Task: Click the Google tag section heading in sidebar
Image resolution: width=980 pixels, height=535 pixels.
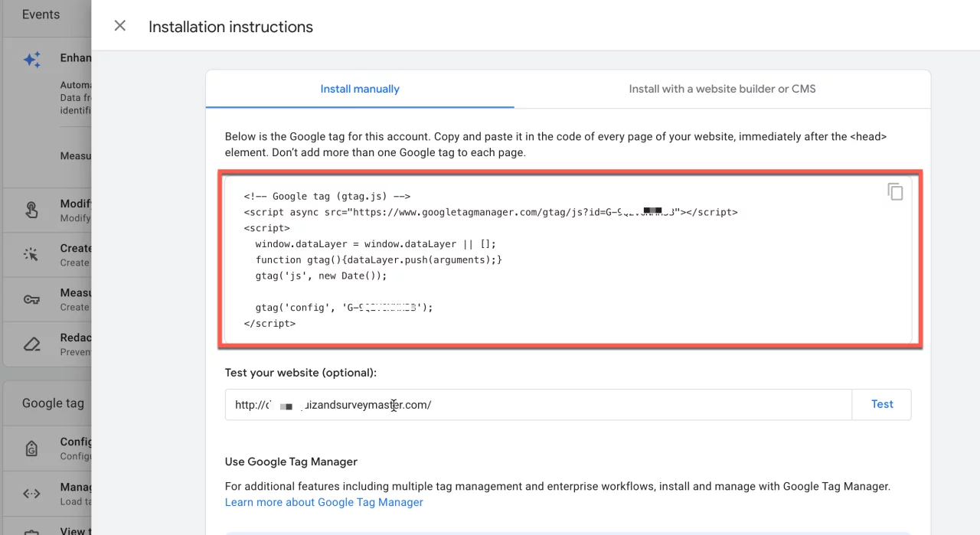Action: coord(53,403)
